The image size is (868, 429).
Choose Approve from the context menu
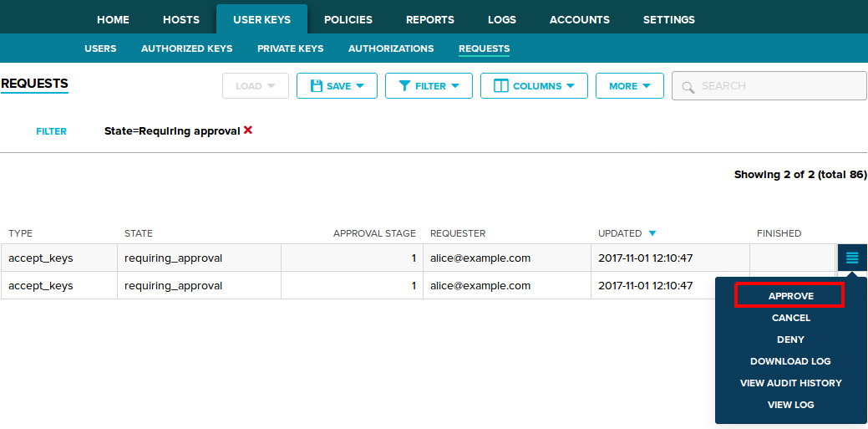tap(790, 296)
